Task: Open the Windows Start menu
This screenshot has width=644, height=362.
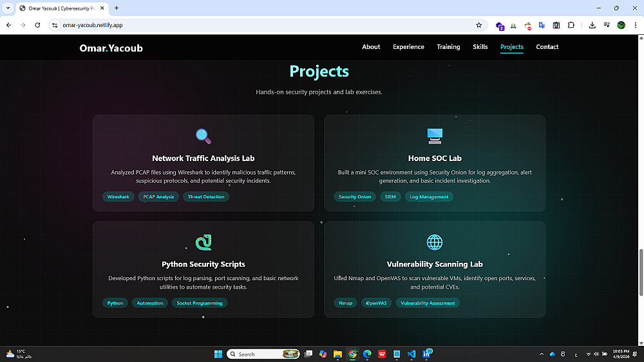Action: (x=218, y=354)
